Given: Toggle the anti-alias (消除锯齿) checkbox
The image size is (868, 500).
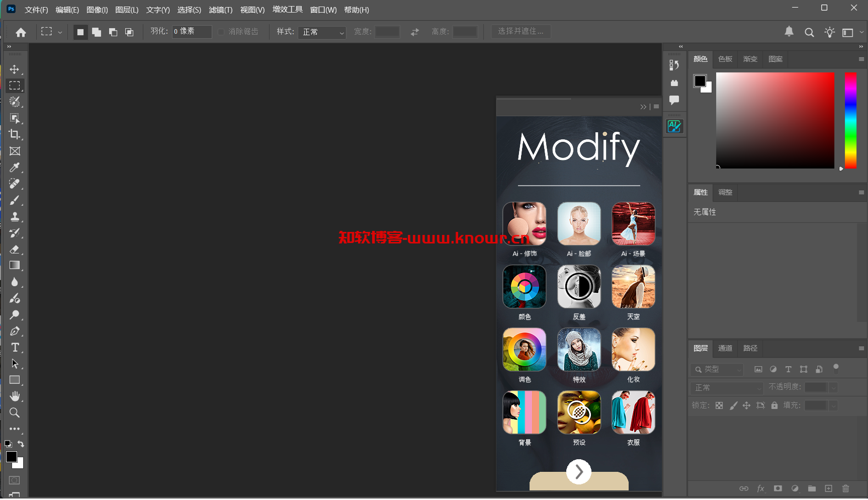Looking at the screenshot, I should 221,32.
